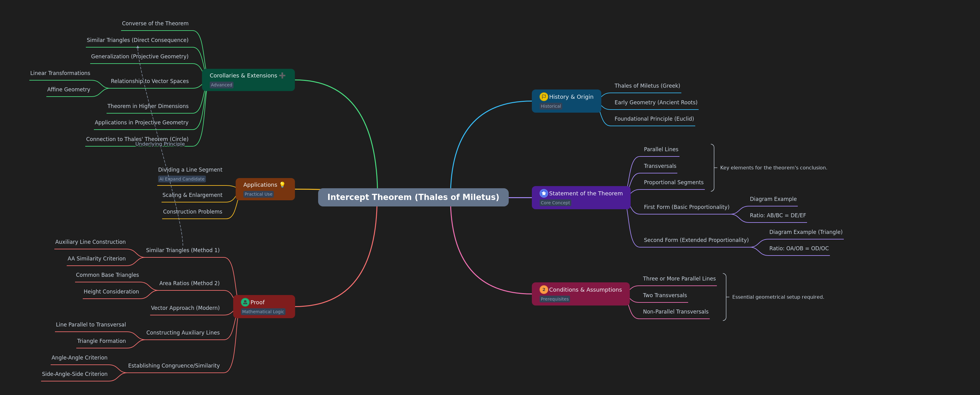Select Similar Triangles (Direct Consequence)
The height and width of the screenshot is (395, 980).
tap(137, 40)
